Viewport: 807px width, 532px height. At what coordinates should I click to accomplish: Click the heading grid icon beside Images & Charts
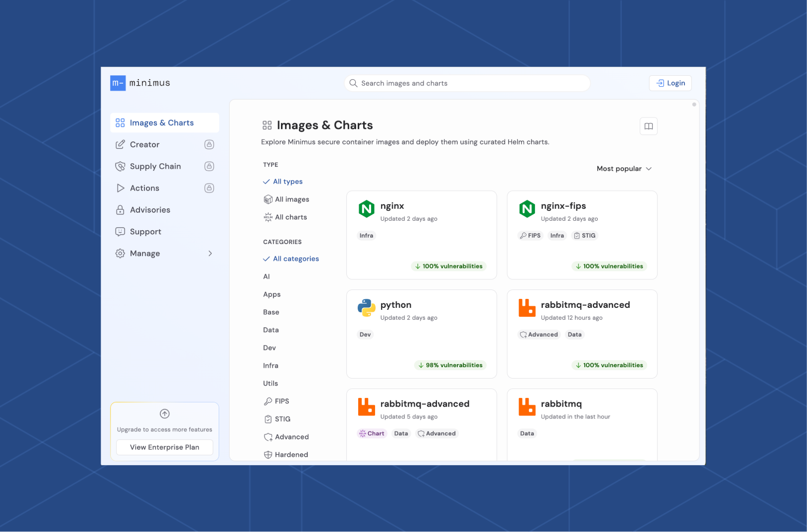pyautogui.click(x=267, y=125)
